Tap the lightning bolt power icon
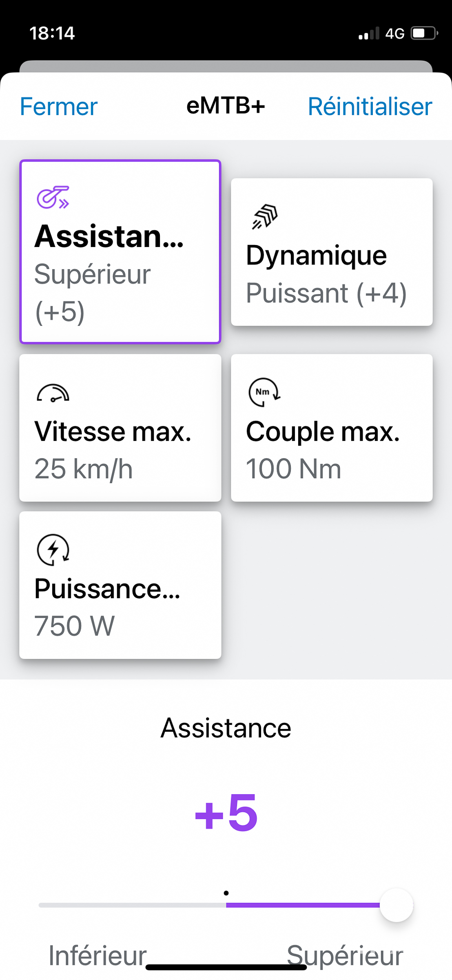Viewport: 452px width, 980px height. 53,550
